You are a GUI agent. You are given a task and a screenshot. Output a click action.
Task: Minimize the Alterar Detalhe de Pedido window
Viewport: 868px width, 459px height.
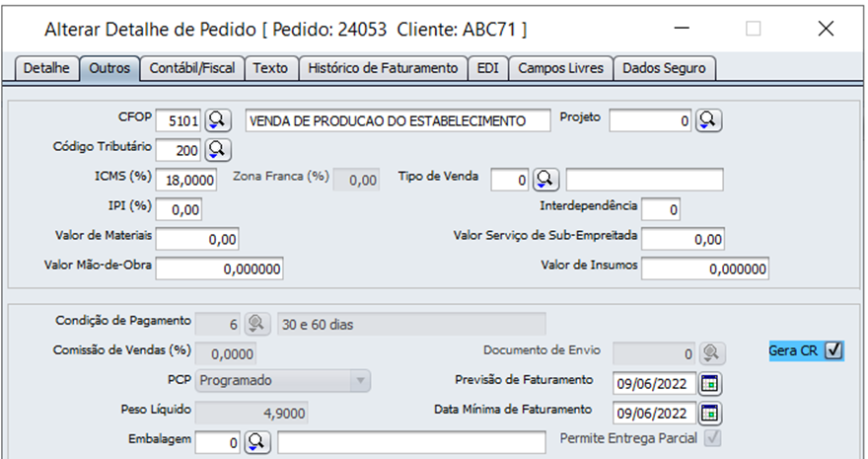click(682, 29)
